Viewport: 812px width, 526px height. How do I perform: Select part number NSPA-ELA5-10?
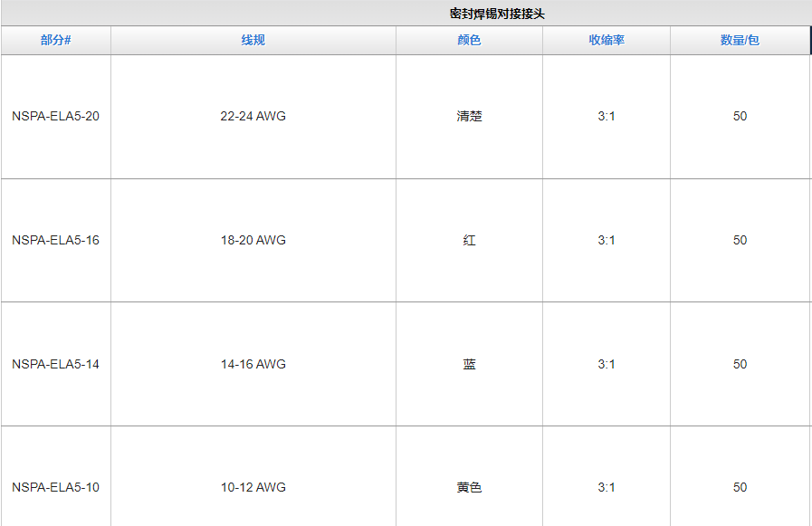click(55, 487)
